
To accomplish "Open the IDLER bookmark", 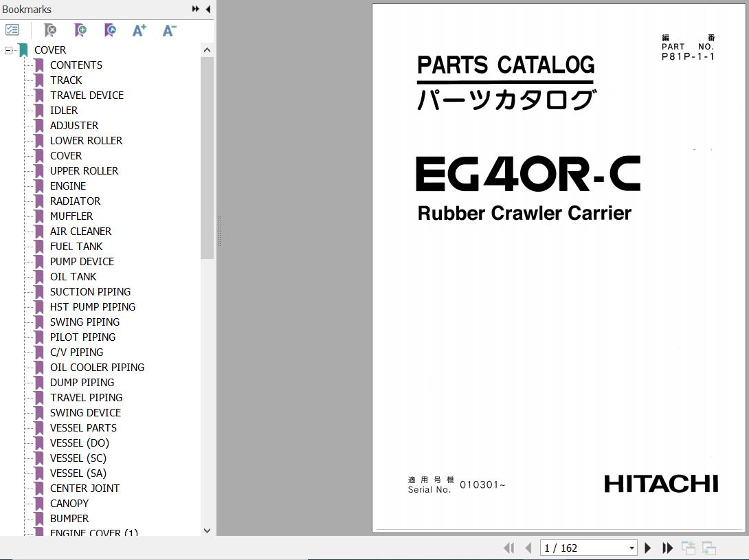I will (x=63, y=111).
